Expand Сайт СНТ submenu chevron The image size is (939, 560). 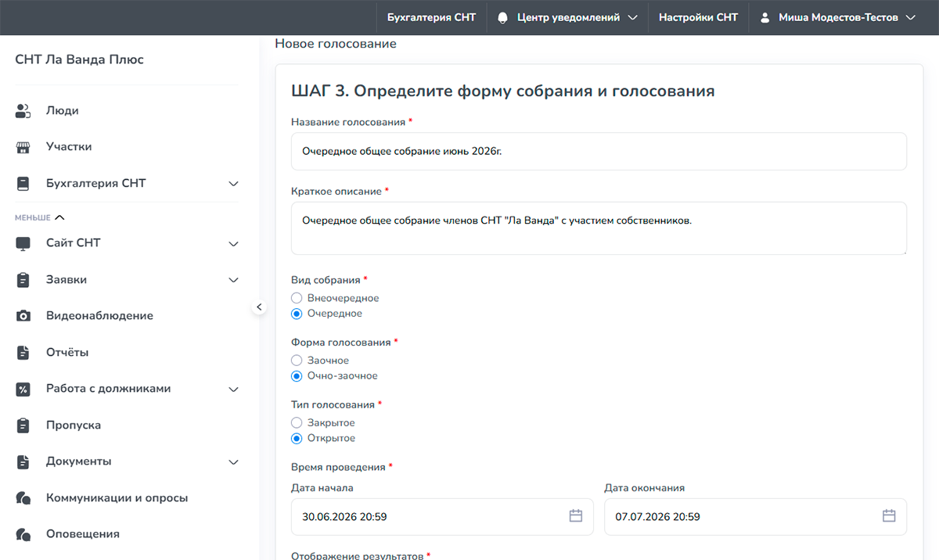point(233,243)
